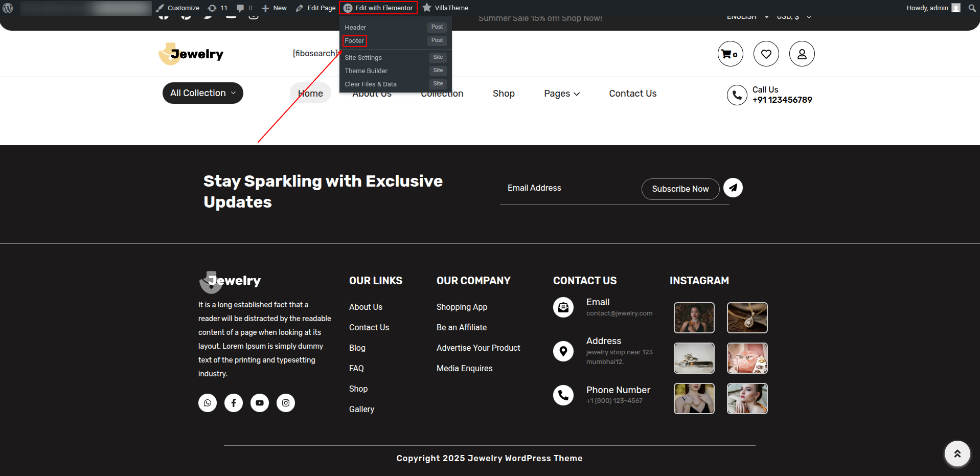This screenshot has width=980, height=476.
Task: Expand the Pages menu dropdown
Action: [x=561, y=94]
